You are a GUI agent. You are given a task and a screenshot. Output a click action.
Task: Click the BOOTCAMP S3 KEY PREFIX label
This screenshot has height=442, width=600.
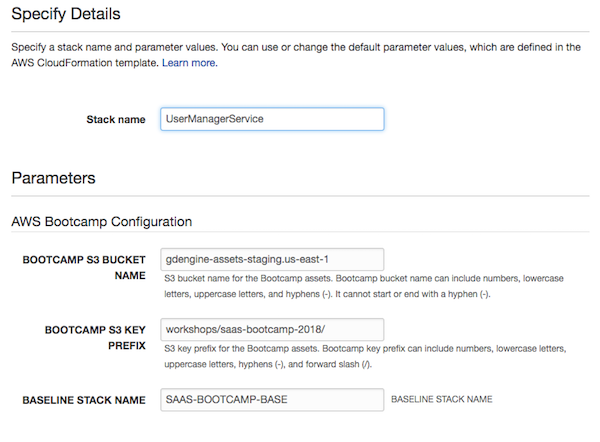coord(95,338)
